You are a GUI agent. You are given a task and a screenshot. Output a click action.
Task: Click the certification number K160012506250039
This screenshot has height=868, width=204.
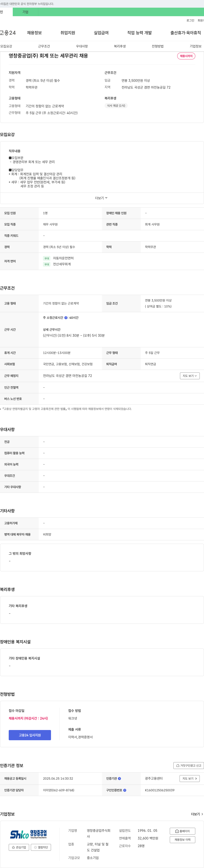160,790
